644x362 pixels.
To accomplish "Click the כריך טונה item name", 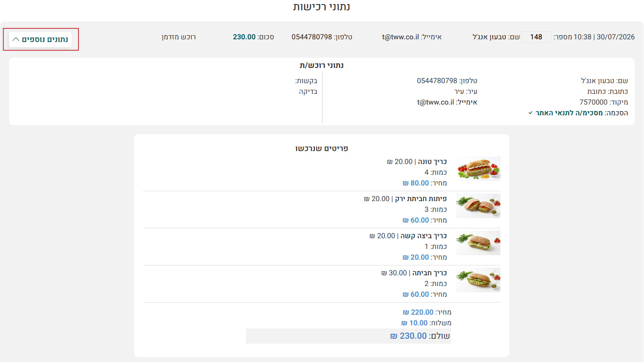I will pos(432,161).
